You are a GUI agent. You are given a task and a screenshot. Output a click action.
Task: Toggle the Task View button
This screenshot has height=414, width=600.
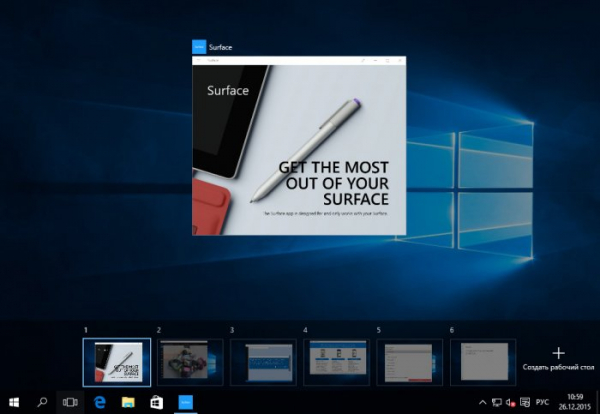(x=70, y=402)
